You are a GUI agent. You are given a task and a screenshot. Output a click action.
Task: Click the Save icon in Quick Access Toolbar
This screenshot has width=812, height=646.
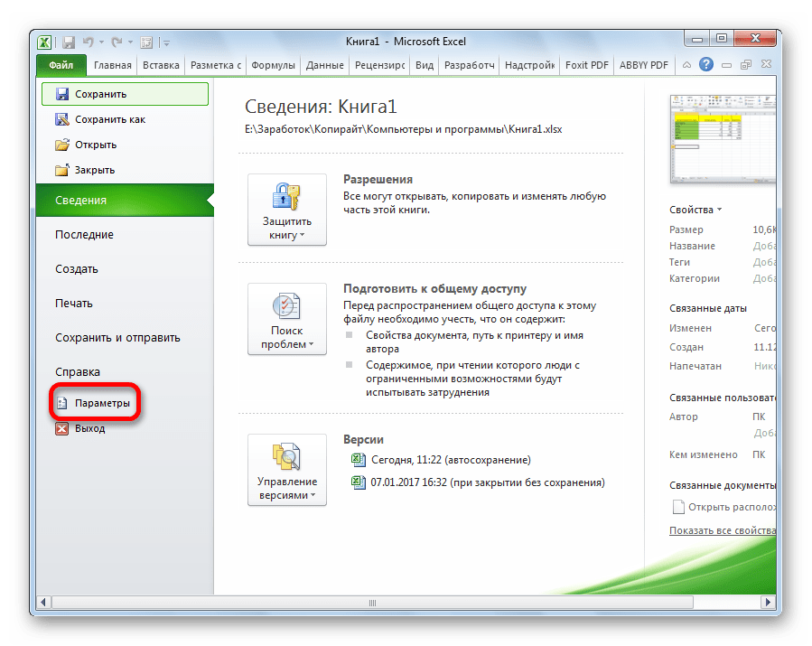(x=69, y=42)
